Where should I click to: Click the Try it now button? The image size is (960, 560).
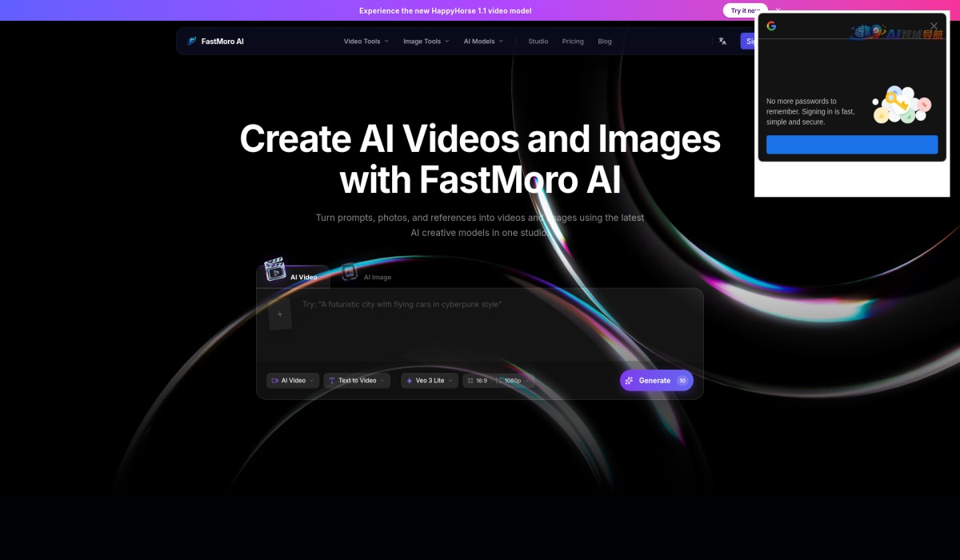click(x=745, y=10)
